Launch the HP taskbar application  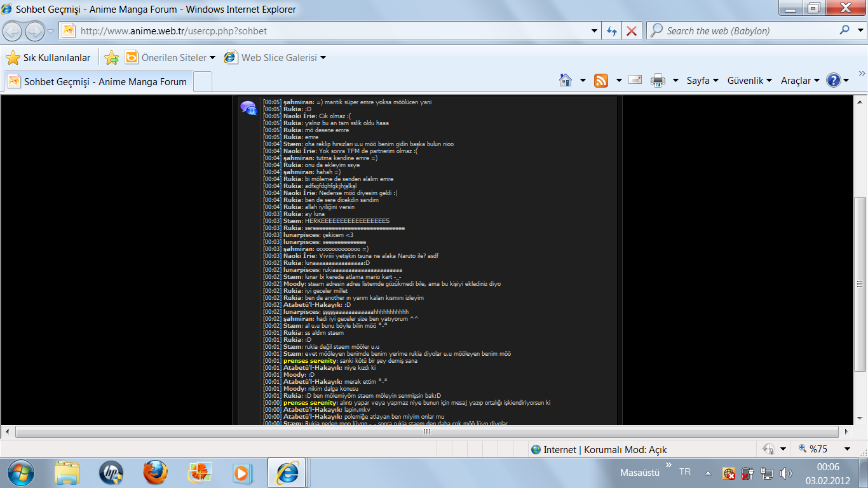click(x=111, y=473)
